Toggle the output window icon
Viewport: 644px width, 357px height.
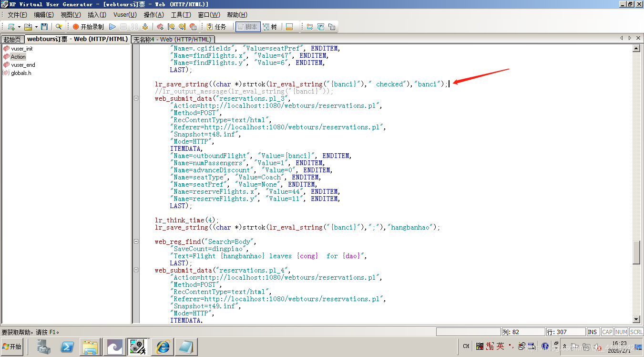pos(289,27)
